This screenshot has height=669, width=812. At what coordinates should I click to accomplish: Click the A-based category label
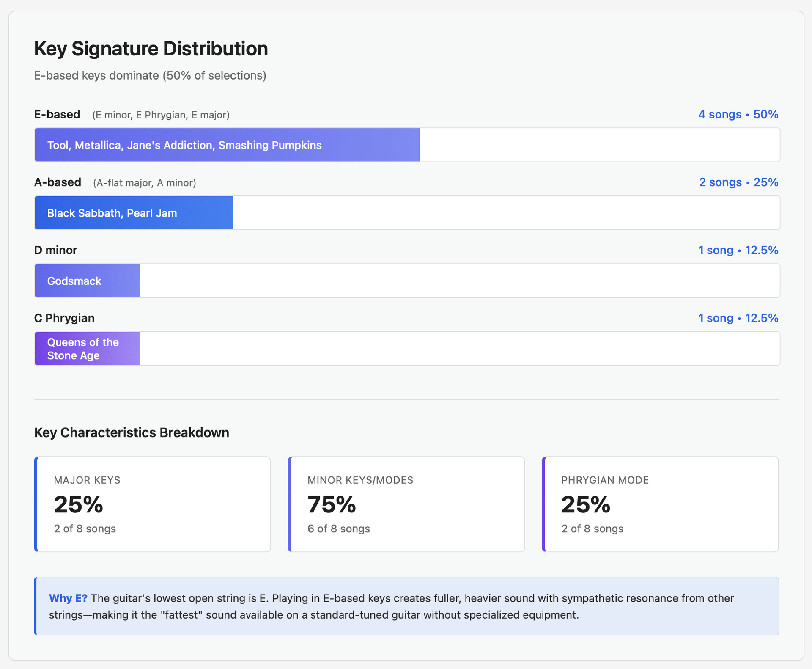coord(58,182)
